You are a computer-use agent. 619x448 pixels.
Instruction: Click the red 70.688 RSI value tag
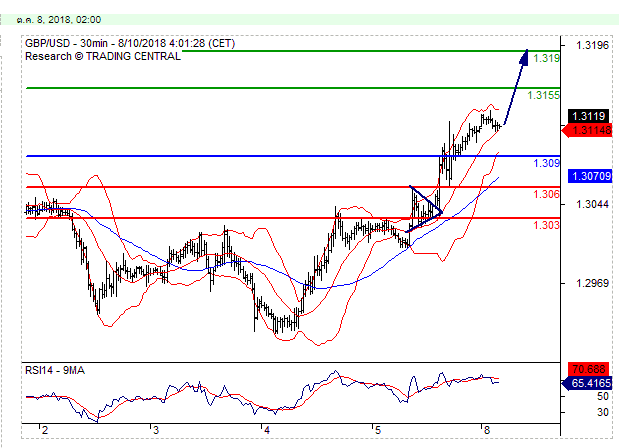589,369
